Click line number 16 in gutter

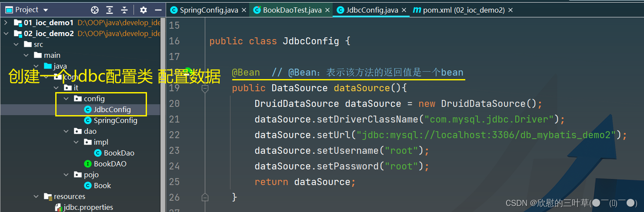(x=174, y=41)
